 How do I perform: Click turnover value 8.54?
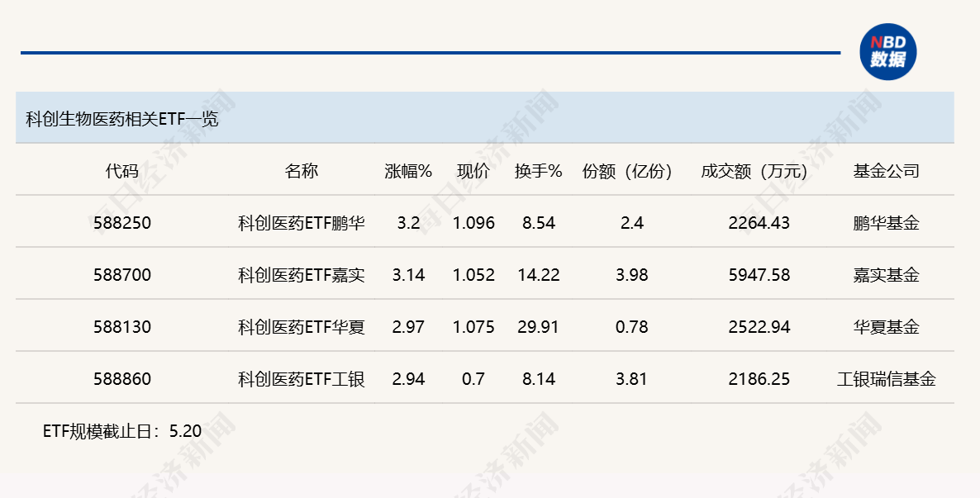(538, 223)
